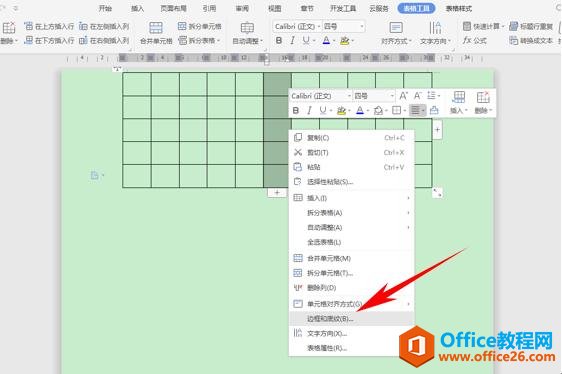Click the mini toolbar's increase font size icon

(403, 96)
